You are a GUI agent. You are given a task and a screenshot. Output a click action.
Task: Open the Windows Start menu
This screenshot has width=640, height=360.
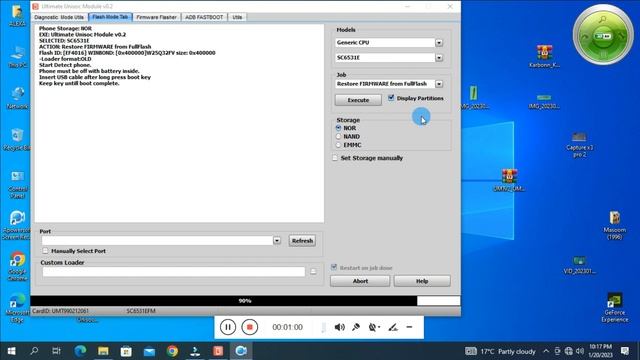click(11, 351)
